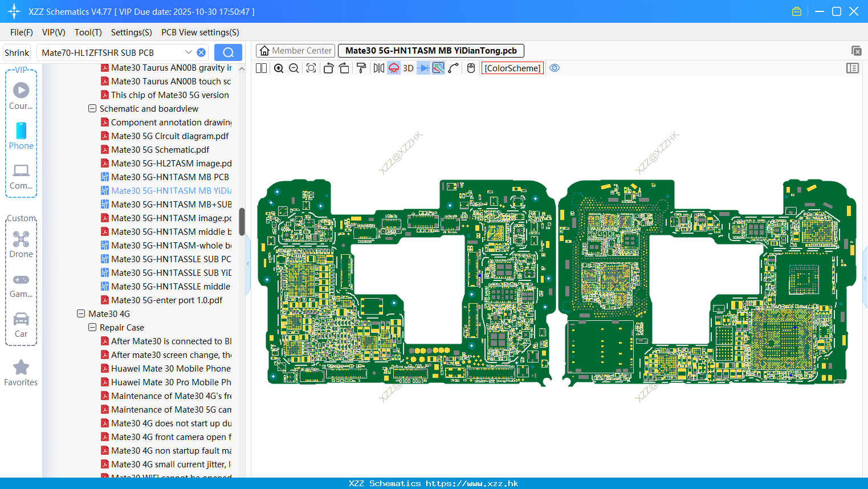Screen dimensions: 868x489
Task: Open Mate30 5G-HL2TASM image file
Action: [x=171, y=163]
